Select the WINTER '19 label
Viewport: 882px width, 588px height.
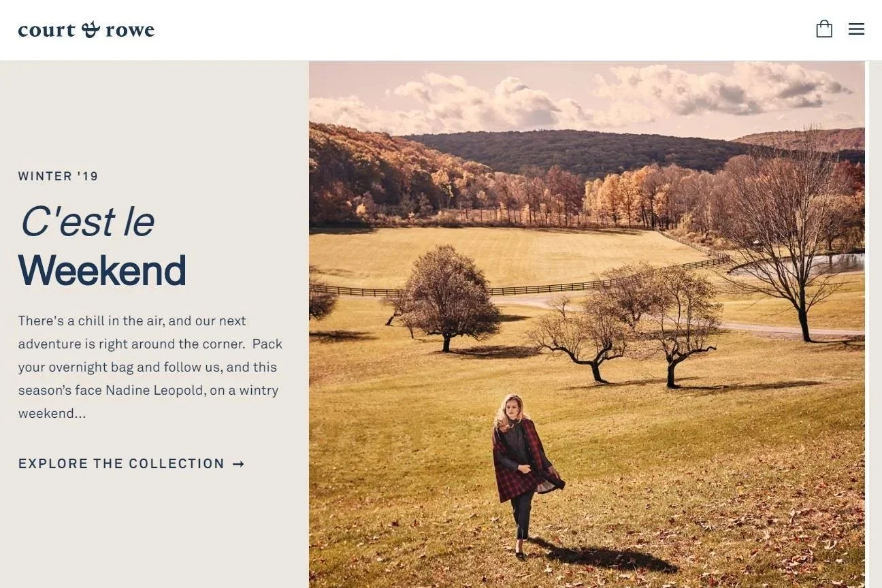click(x=59, y=176)
